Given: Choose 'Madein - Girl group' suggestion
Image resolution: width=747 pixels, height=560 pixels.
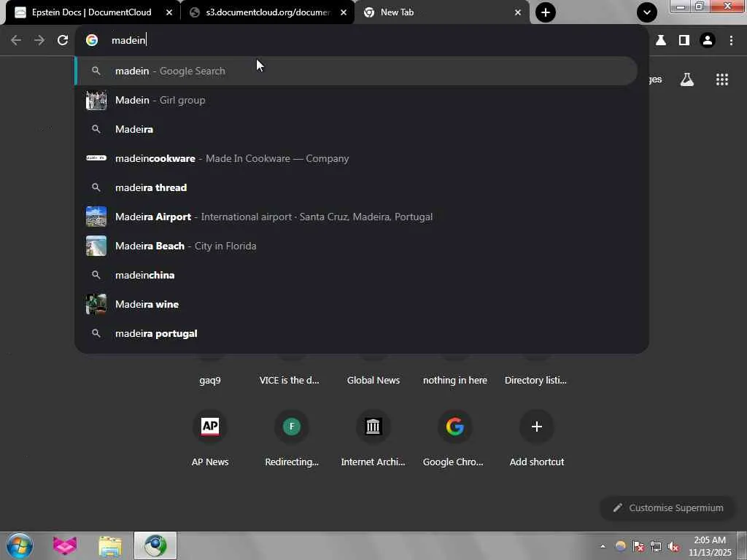Looking at the screenshot, I should click(356, 100).
